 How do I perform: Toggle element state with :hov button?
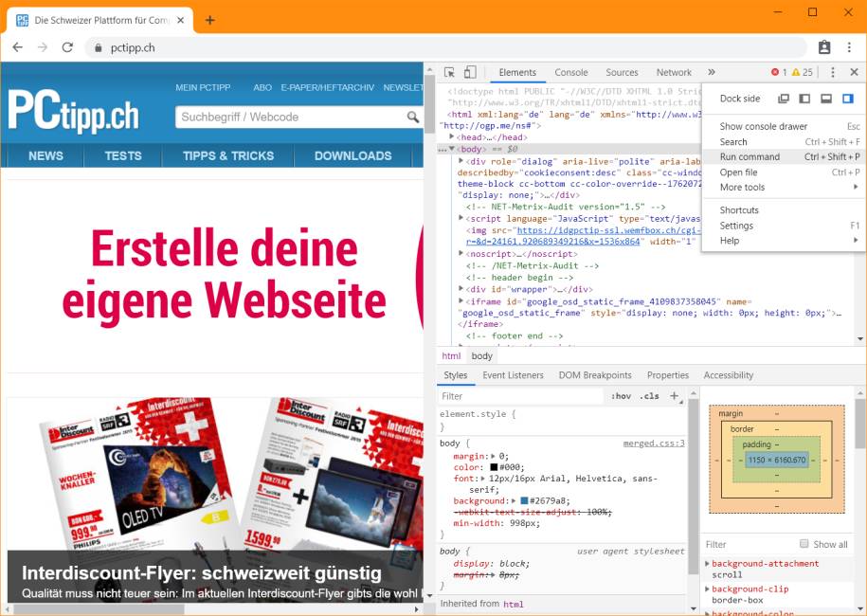[621, 395]
